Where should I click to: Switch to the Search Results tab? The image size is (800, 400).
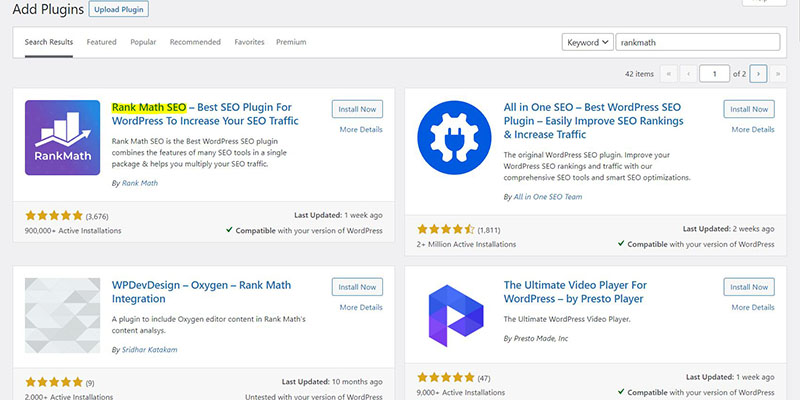click(49, 42)
